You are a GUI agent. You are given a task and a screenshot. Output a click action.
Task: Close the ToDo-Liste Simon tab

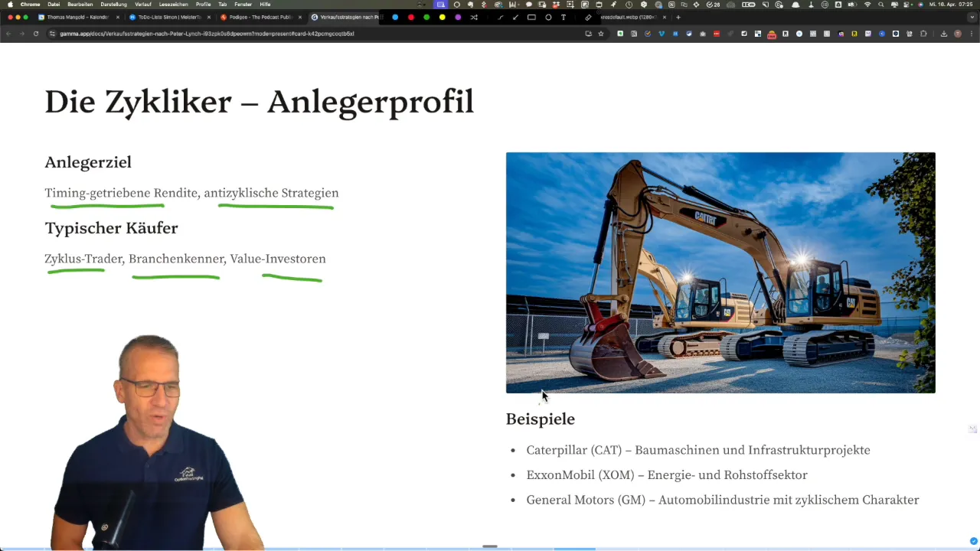pos(208,17)
